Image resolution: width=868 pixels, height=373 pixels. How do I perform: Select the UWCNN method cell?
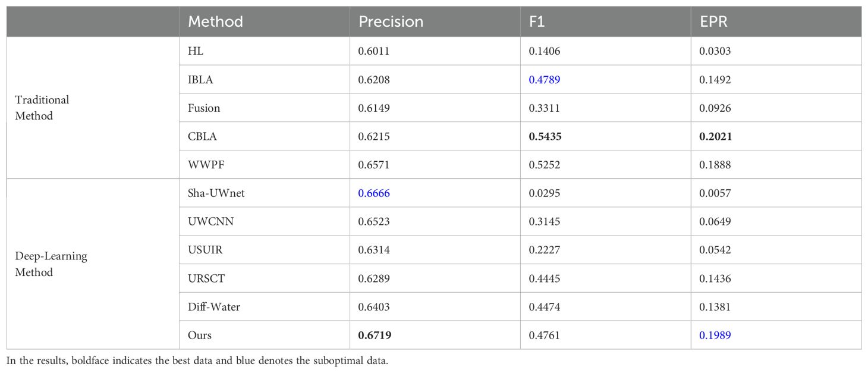point(264,221)
